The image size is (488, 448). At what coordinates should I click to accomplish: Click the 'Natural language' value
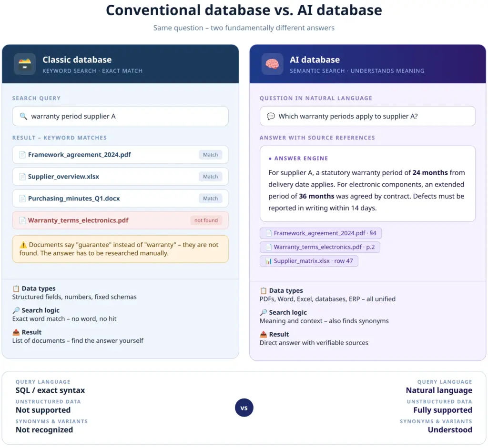pyautogui.click(x=439, y=390)
